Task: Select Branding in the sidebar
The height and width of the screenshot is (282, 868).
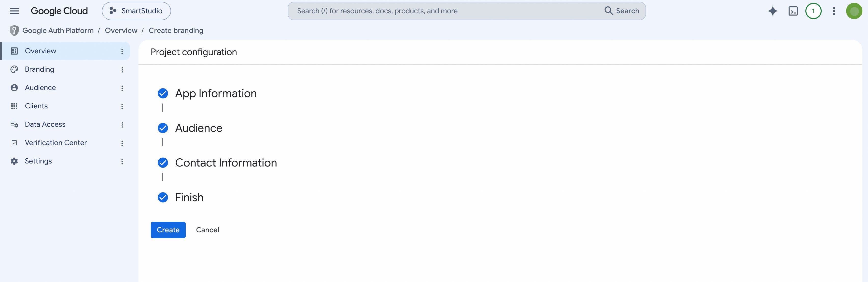Action: click(65, 69)
